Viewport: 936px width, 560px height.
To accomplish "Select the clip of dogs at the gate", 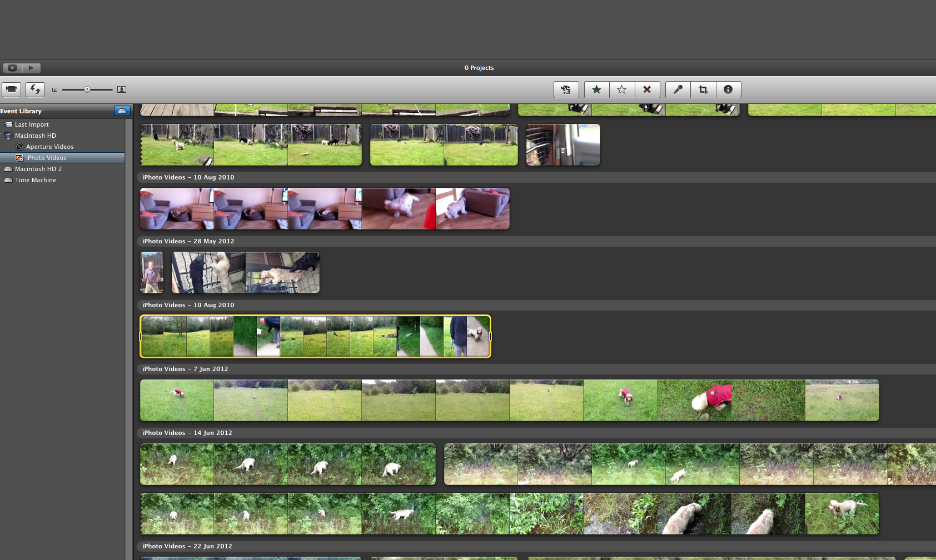I will (246, 273).
